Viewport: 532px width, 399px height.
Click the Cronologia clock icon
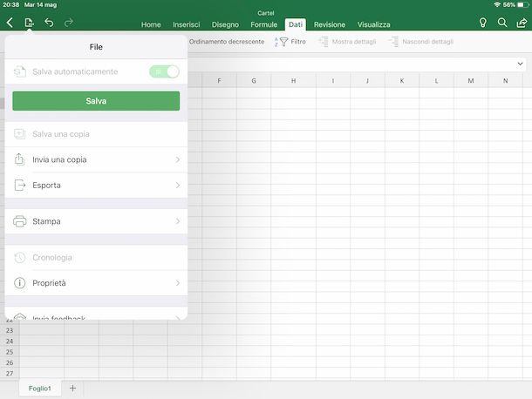pyautogui.click(x=20, y=257)
